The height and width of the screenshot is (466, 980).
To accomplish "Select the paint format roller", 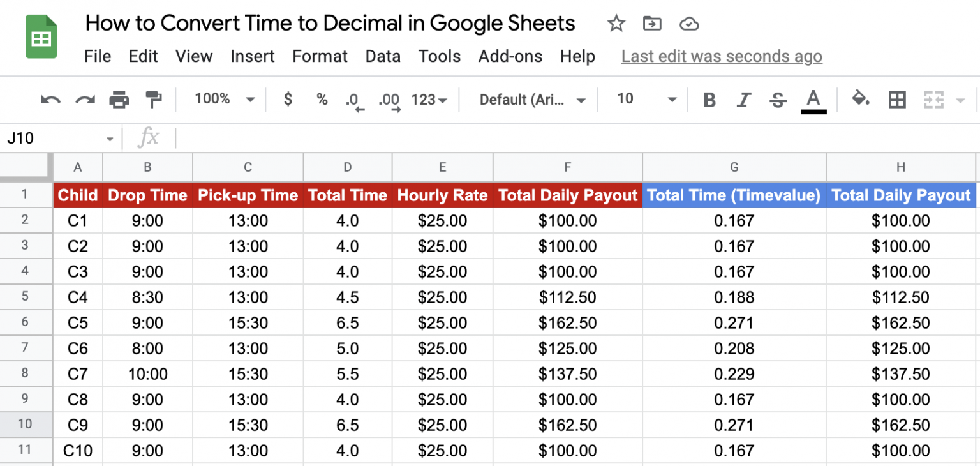I will pos(154,100).
